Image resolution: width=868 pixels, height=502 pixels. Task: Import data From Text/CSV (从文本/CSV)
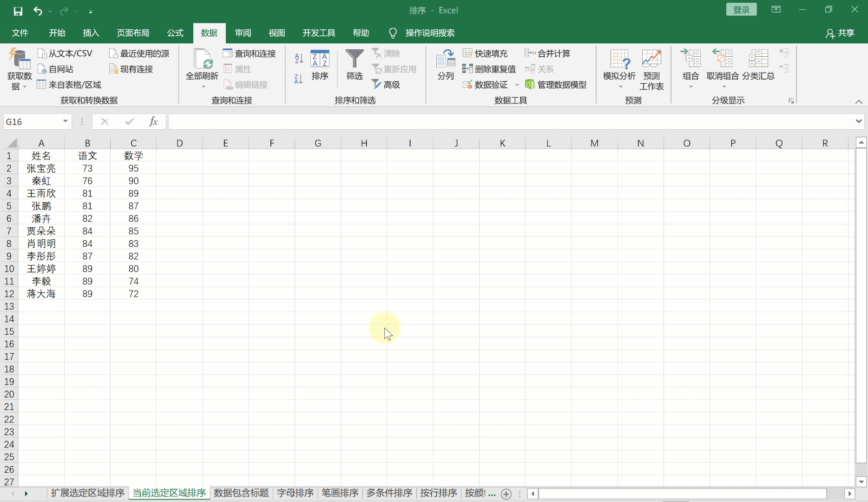[65, 53]
